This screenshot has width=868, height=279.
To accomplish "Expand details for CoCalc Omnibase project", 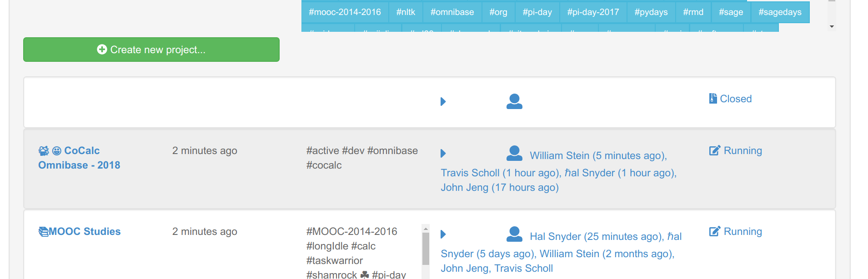I will (443, 154).
